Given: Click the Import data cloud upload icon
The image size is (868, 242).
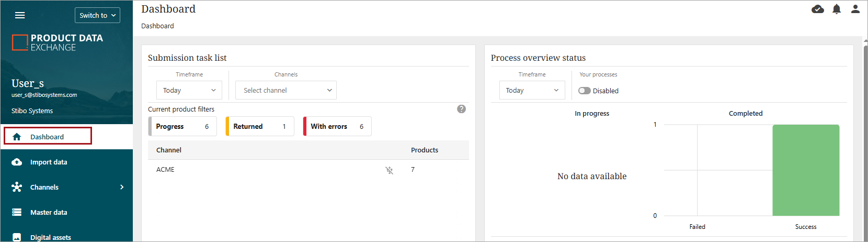Looking at the screenshot, I should (17, 162).
